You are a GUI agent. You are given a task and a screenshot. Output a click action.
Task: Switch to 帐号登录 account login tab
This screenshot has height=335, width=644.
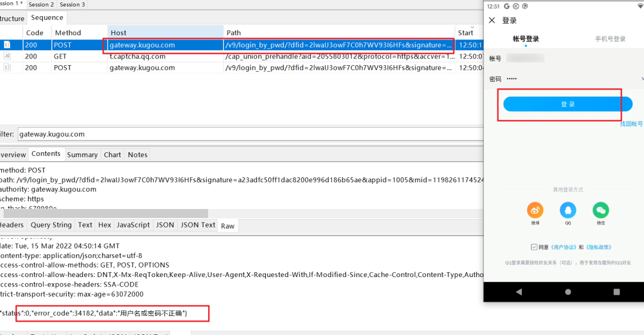[x=526, y=39]
